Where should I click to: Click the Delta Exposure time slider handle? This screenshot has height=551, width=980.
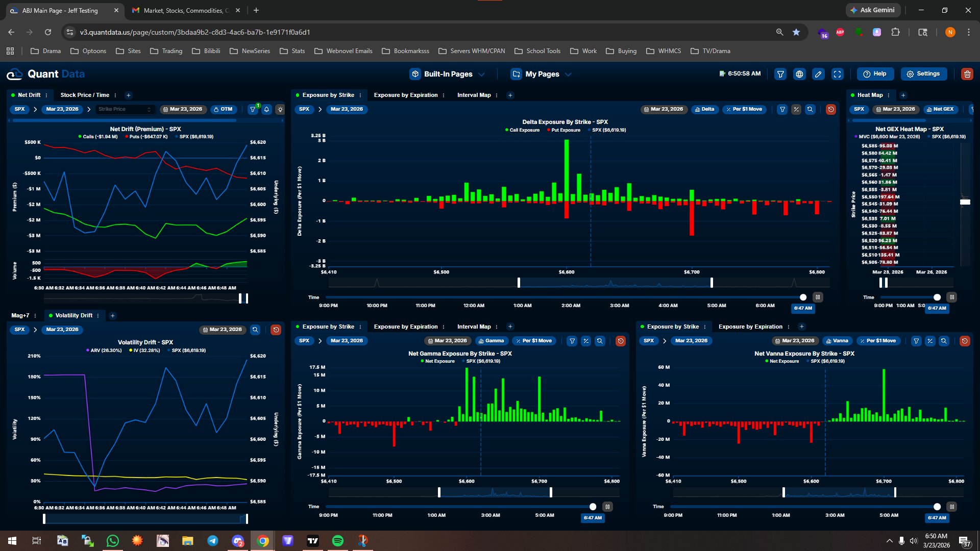tap(803, 297)
